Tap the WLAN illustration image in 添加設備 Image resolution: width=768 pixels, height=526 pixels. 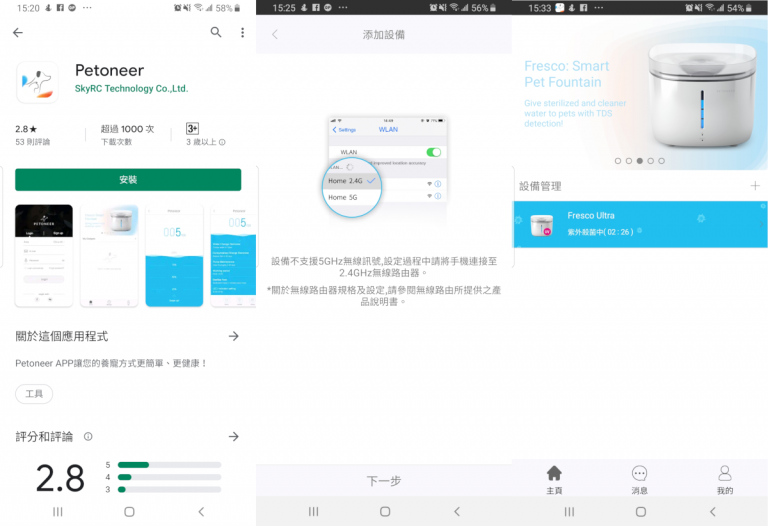click(x=385, y=167)
